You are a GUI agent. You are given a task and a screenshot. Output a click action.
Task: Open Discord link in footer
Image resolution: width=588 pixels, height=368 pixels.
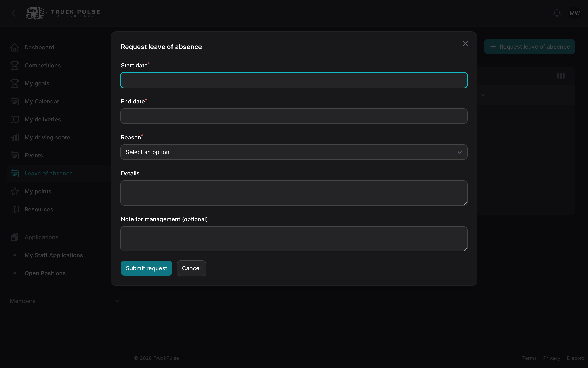576,358
